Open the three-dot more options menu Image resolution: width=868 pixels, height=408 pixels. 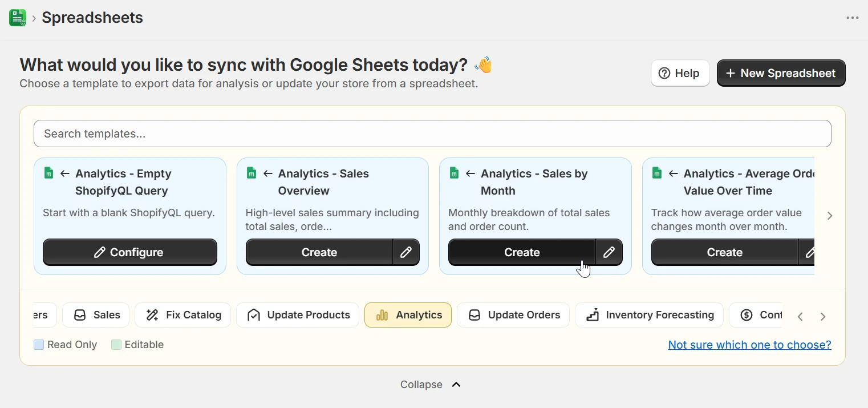(852, 18)
